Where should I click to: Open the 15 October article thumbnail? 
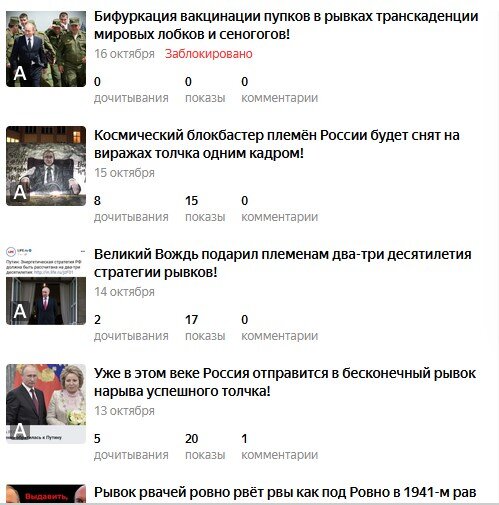pyautogui.click(x=46, y=166)
